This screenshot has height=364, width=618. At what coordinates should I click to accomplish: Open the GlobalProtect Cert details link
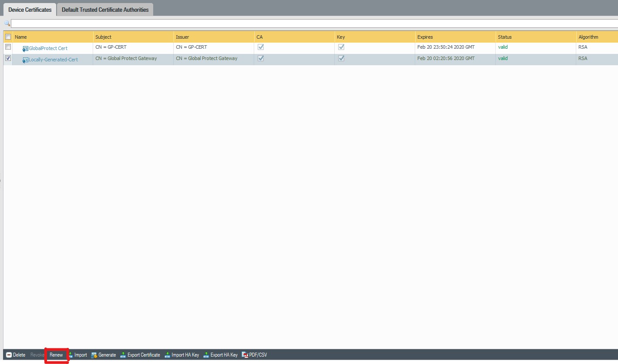48,48
